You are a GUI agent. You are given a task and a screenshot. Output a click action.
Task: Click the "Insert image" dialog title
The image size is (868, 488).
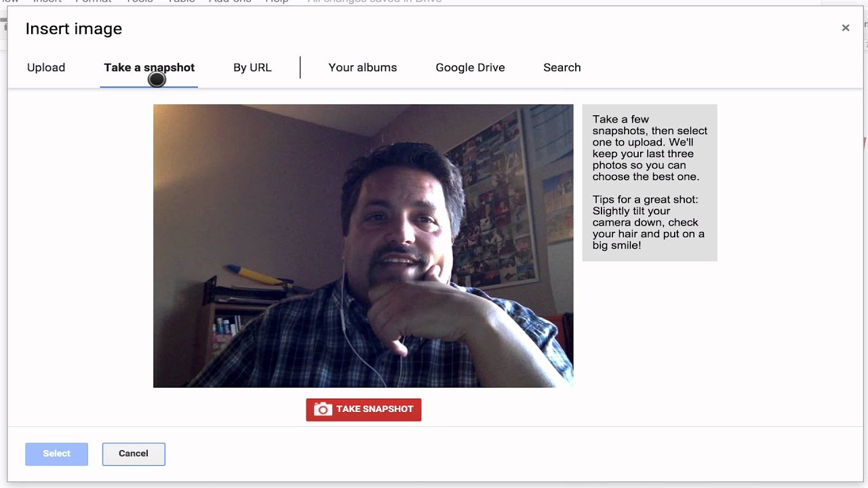74,28
